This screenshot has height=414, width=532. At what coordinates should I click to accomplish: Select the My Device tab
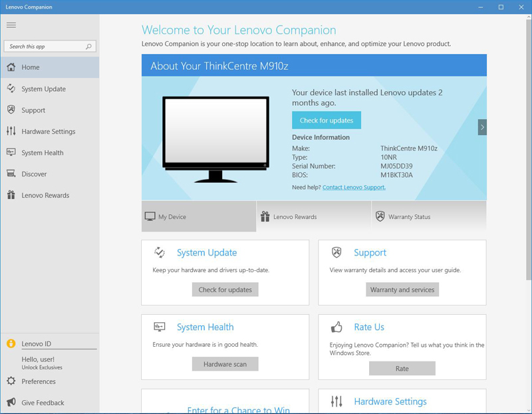pyautogui.click(x=199, y=216)
